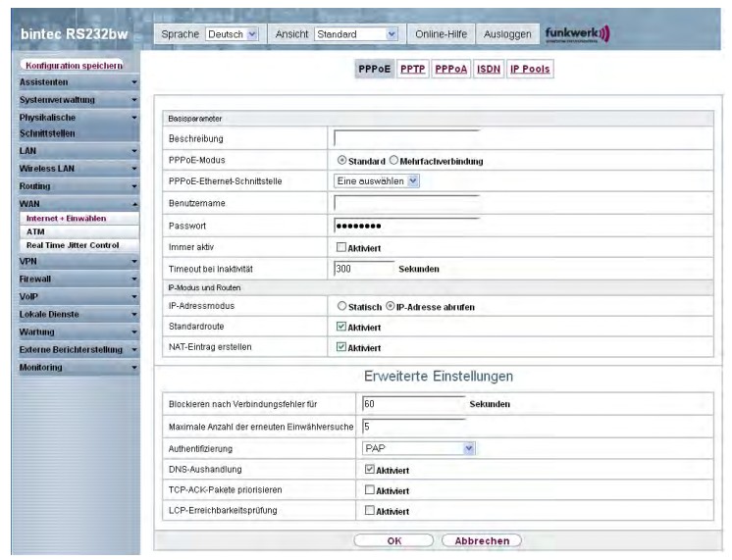732x560 pixels.
Task: Click the Timeout bei Inaktivität field
Action: (x=364, y=269)
